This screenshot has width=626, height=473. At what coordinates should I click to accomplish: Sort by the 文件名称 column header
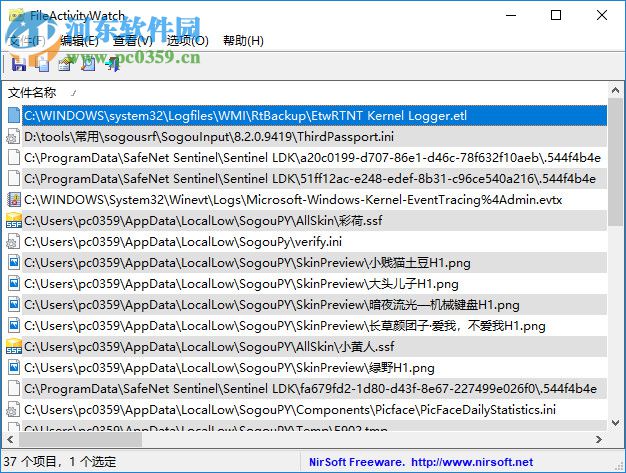(32, 93)
